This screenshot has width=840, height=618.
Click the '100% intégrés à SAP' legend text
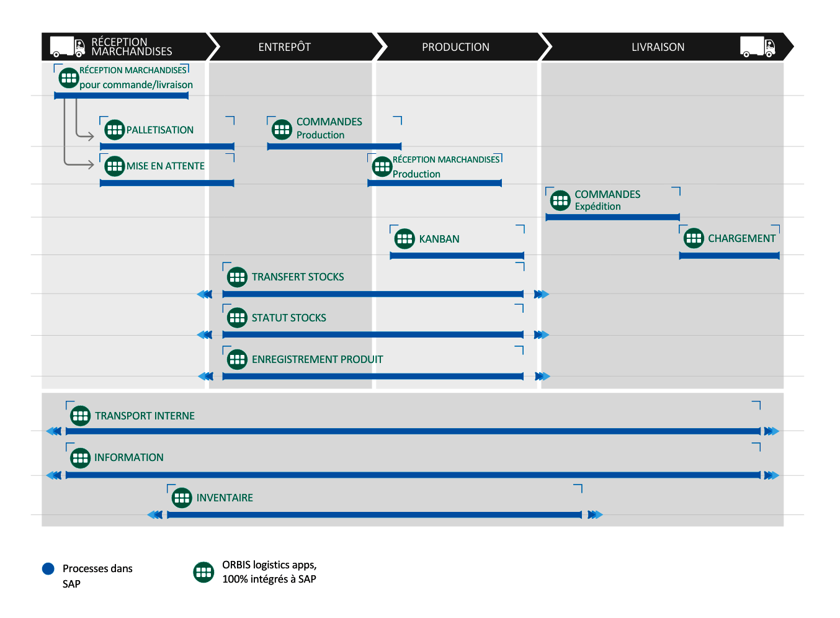pyautogui.click(x=269, y=579)
